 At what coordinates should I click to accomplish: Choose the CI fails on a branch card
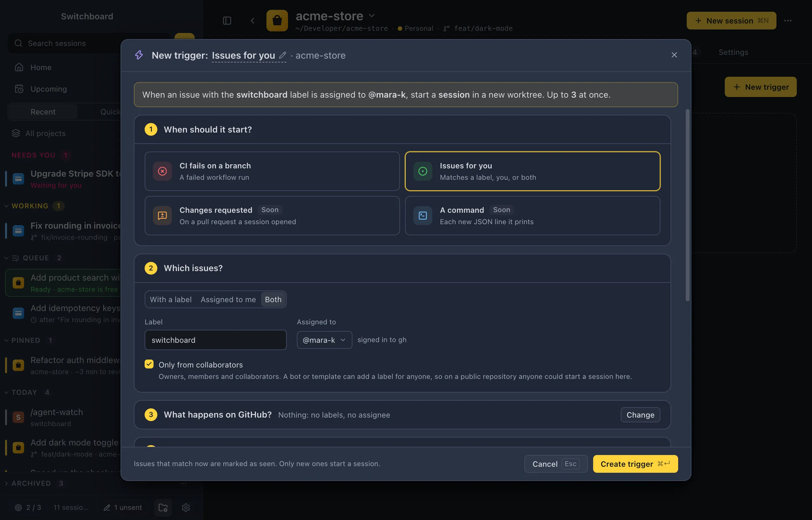pyautogui.click(x=272, y=171)
